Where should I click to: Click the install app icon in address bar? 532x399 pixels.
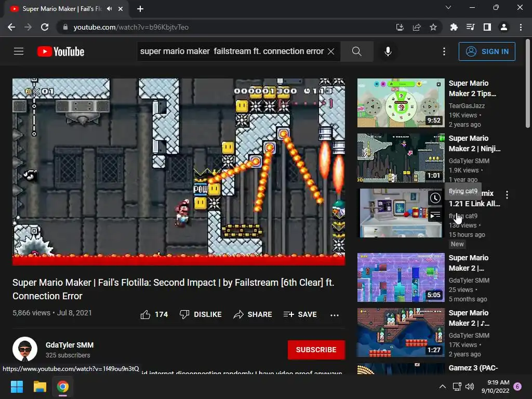click(400, 27)
